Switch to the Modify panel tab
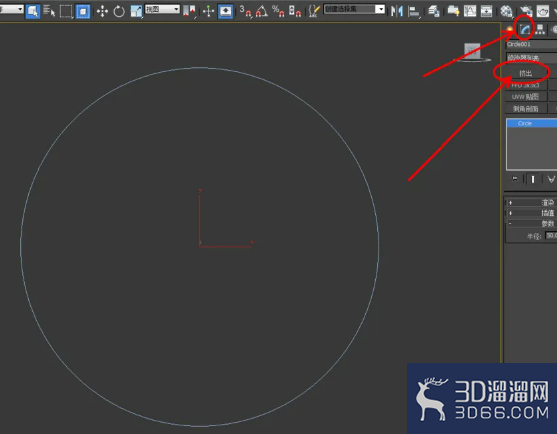Screen dimensions: 557x434 [x=525, y=30]
